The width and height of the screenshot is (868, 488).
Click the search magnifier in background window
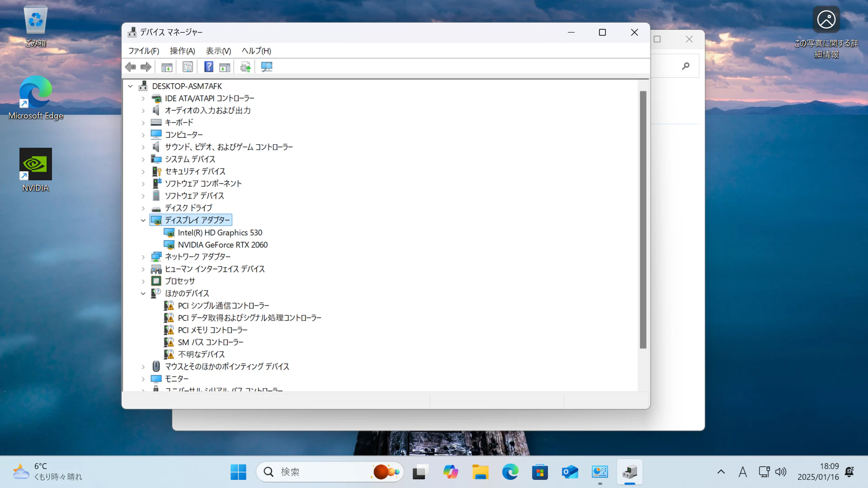point(686,66)
